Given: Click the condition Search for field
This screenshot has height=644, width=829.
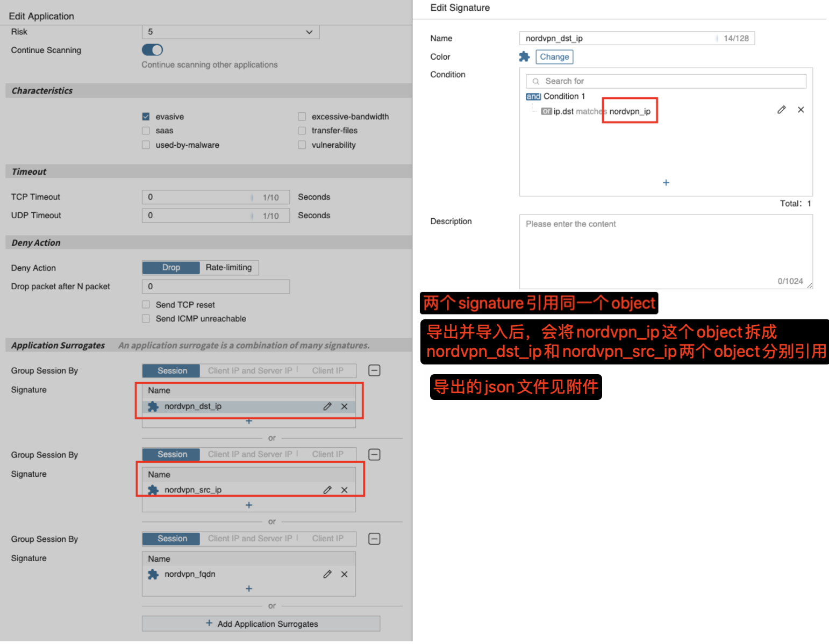Looking at the screenshot, I should pos(666,81).
